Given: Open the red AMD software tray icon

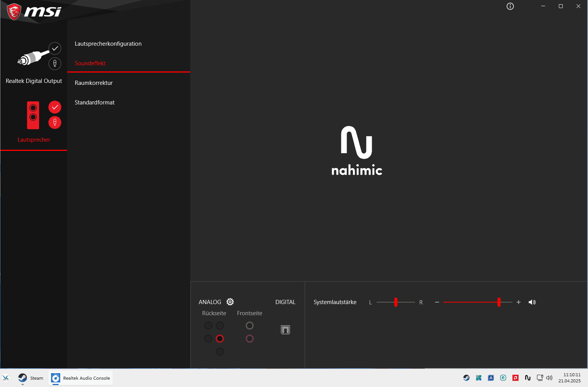Looking at the screenshot, I should (516, 378).
